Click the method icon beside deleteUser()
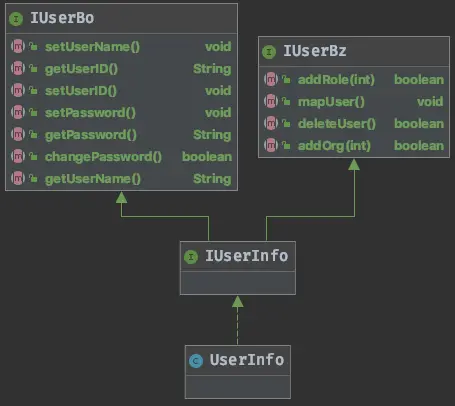Screen dimensions: 455x406 click(271, 123)
